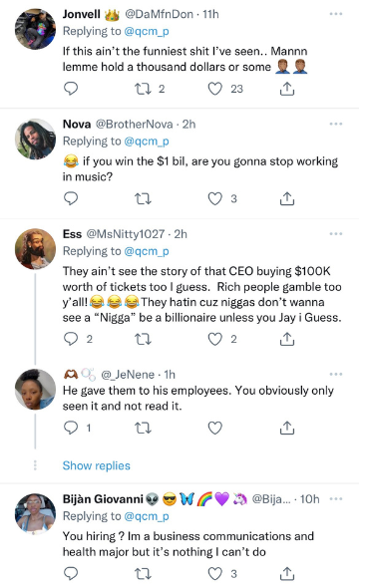
Task: Retweet Jonvell's tweet with 2 retweets
Action: click(143, 89)
